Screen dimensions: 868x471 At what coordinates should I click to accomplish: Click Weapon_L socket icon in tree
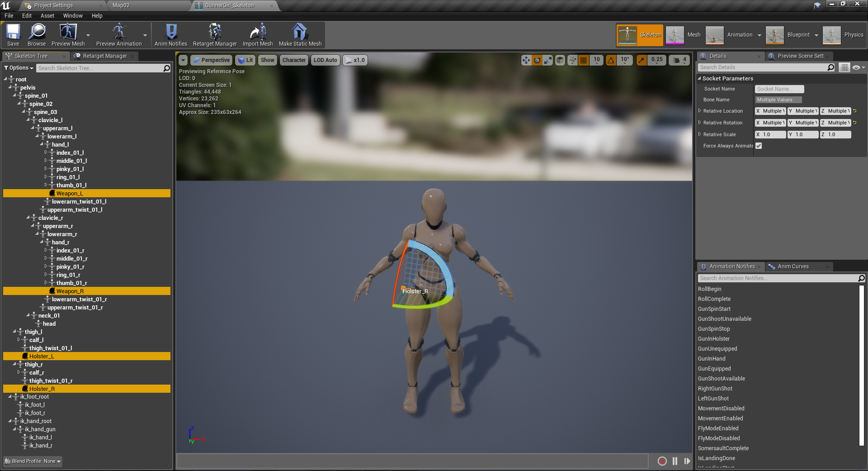click(52, 193)
